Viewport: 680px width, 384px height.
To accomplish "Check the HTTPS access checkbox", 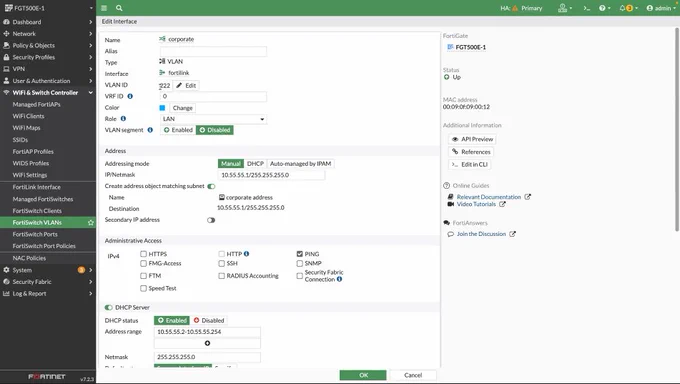I will tap(144, 254).
